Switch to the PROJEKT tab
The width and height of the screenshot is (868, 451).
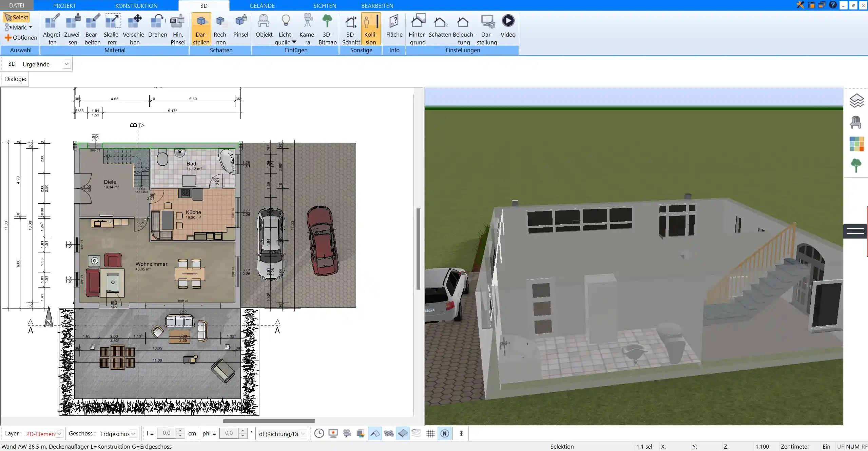64,5
